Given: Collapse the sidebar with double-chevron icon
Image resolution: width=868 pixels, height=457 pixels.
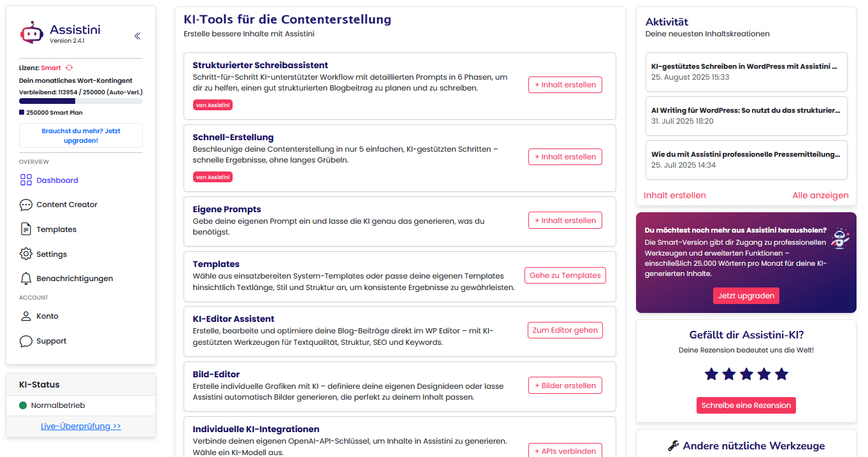Looking at the screenshot, I should tap(137, 36).
